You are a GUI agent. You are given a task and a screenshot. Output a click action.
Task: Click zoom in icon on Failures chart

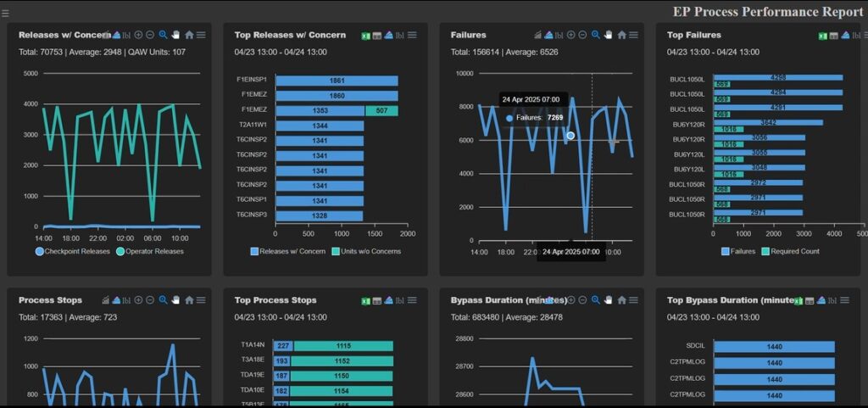pos(571,35)
